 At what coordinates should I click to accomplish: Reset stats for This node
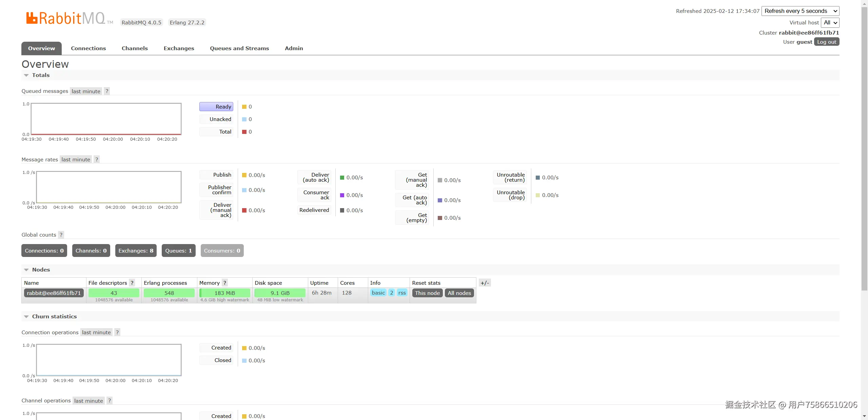point(427,293)
